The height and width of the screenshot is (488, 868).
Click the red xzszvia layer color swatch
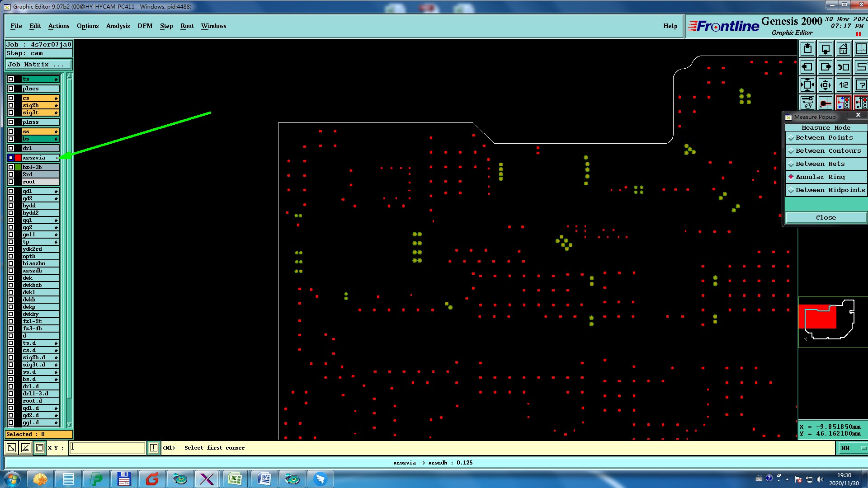click(18, 158)
